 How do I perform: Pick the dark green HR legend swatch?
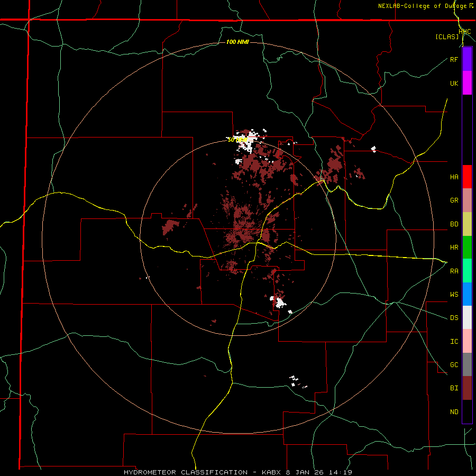tap(467, 248)
